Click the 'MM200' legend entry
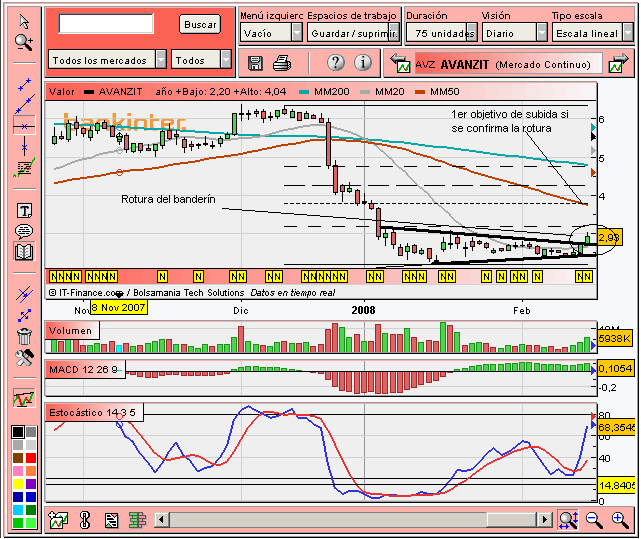Image resolution: width=641 pixels, height=539 pixels. click(x=324, y=92)
